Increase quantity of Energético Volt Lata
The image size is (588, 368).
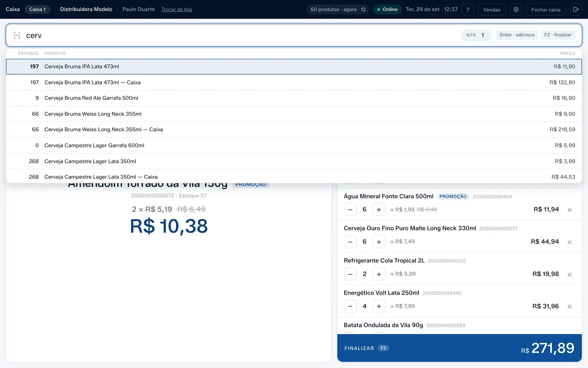[379, 306]
